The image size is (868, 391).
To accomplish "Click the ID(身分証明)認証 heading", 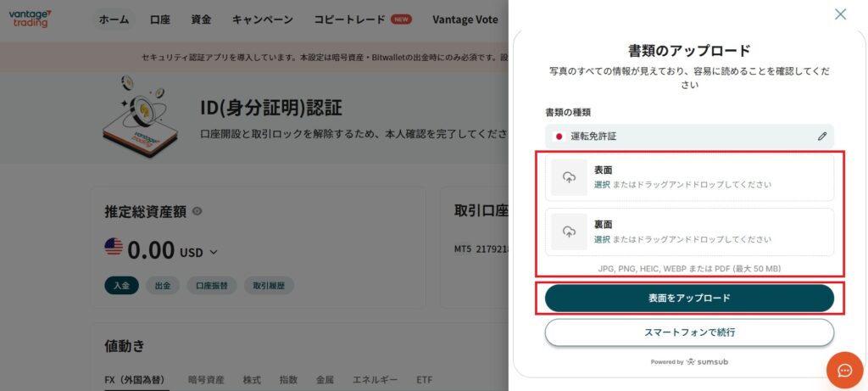I will pyautogui.click(x=271, y=108).
